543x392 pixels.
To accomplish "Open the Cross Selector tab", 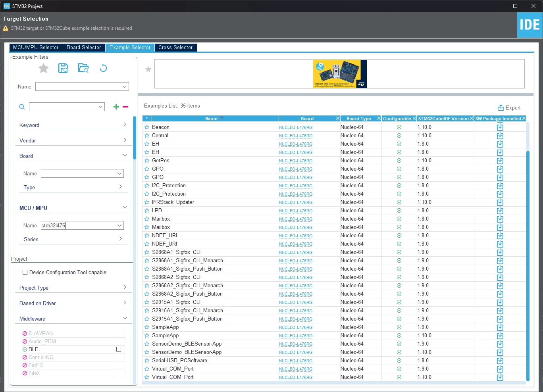I will point(175,48).
